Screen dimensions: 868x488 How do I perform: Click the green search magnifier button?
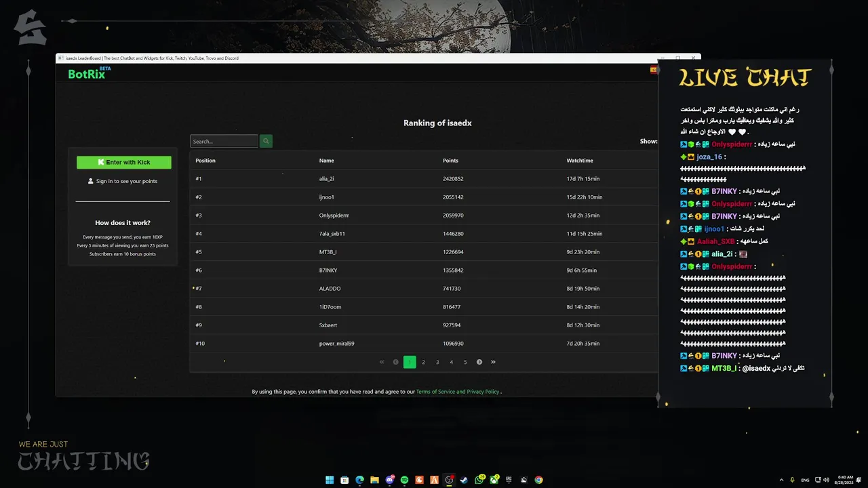266,141
